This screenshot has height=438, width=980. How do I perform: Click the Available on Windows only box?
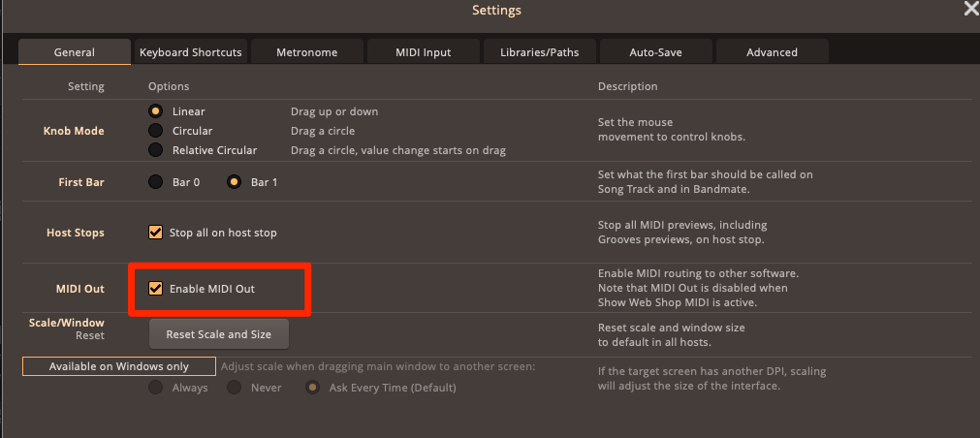pos(119,366)
